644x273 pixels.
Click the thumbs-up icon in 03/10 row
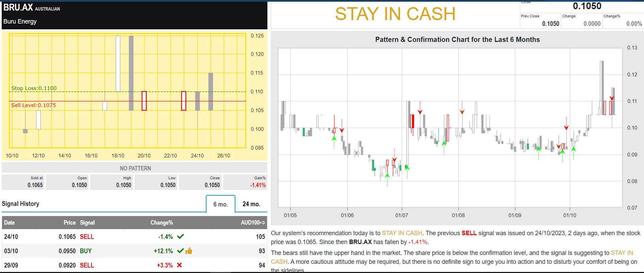click(x=189, y=251)
